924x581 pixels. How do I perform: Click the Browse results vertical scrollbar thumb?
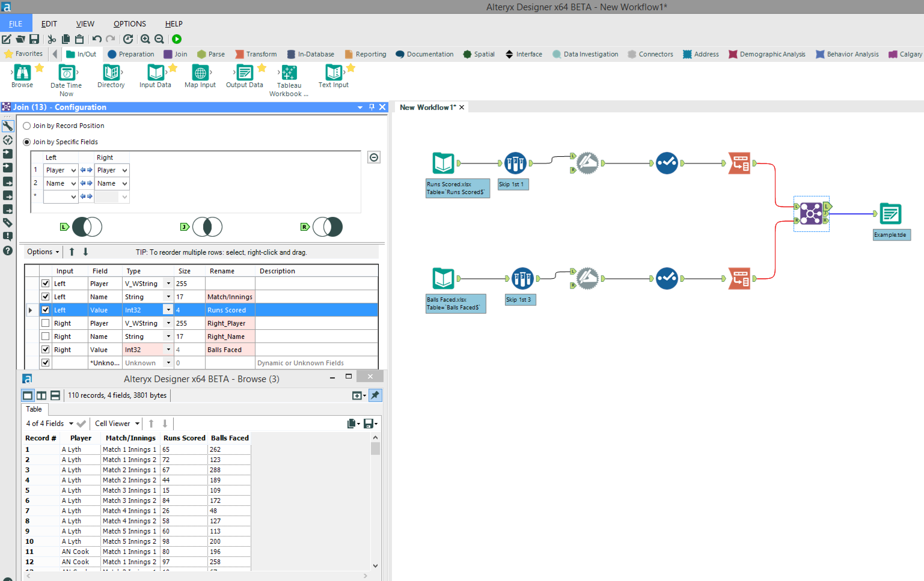click(x=375, y=448)
